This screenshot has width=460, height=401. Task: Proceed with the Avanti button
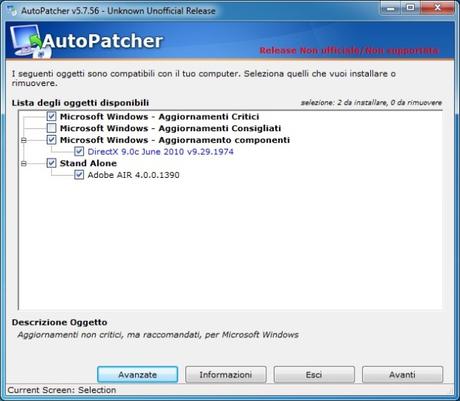402,375
